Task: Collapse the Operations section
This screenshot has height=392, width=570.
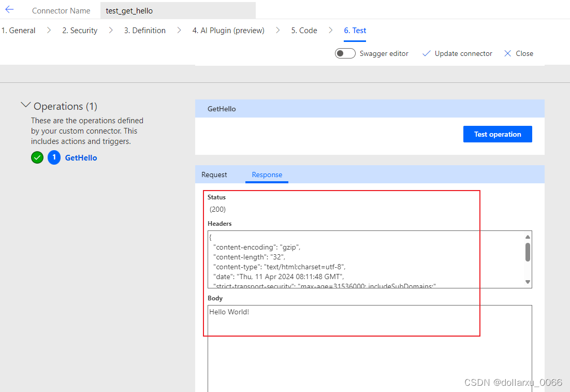Action: click(26, 104)
